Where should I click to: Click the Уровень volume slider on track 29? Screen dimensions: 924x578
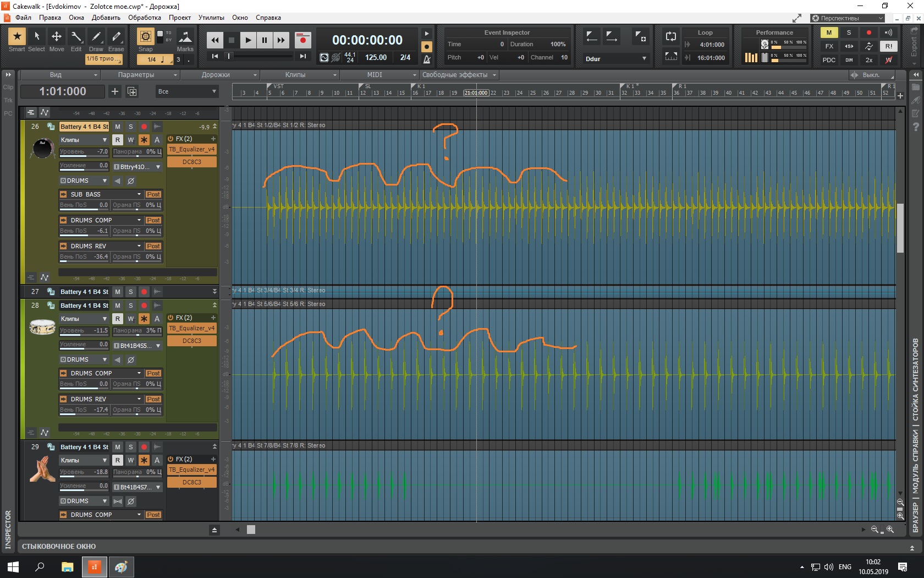[84, 472]
